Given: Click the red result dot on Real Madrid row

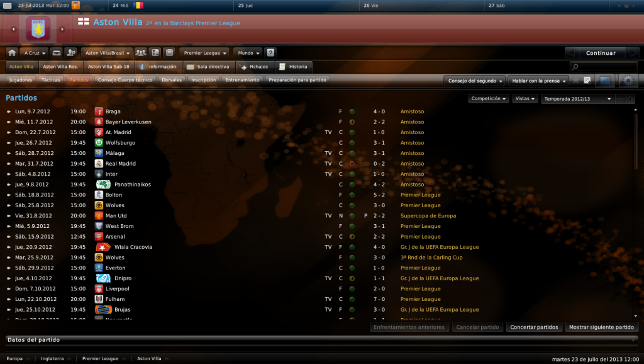Looking at the screenshot, I should tap(352, 163).
